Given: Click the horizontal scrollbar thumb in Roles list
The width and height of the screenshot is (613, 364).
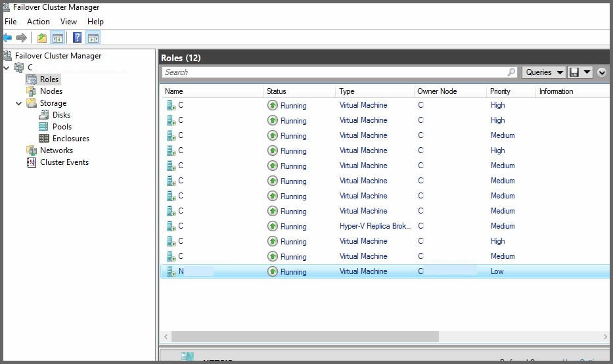Looking at the screenshot, I should (305, 336).
